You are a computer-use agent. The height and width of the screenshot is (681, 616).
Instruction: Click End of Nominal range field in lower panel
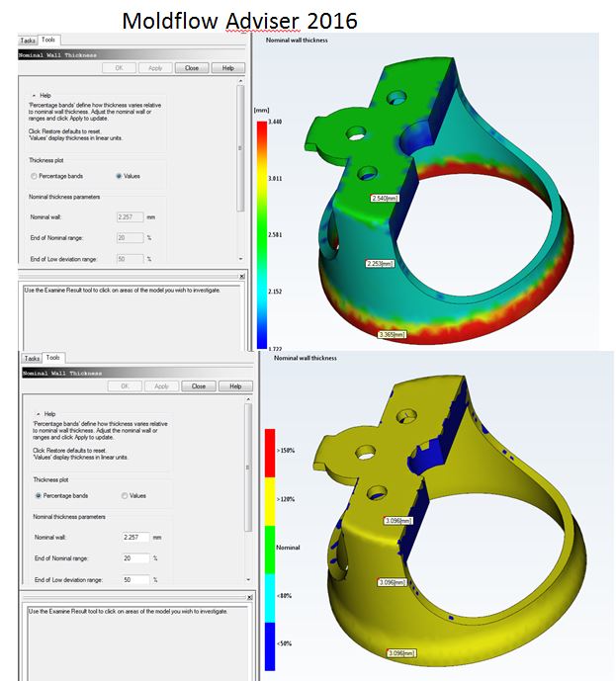136,558
